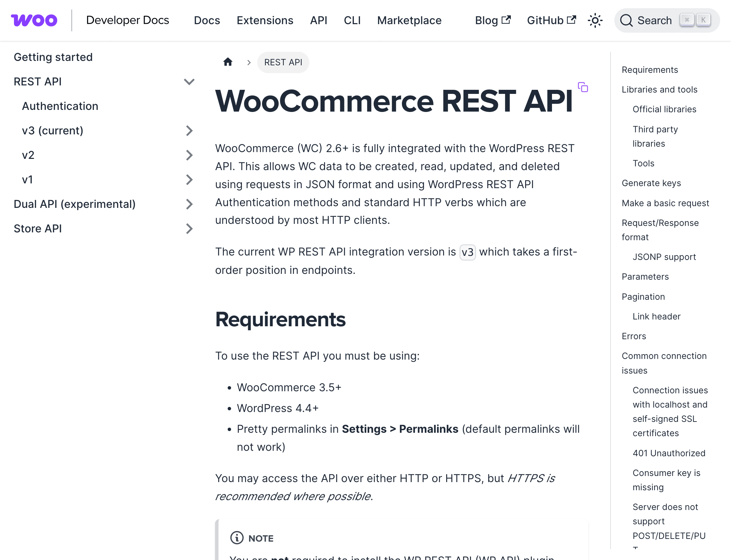
Task: Select v3 (current) sidebar label
Action: (53, 131)
